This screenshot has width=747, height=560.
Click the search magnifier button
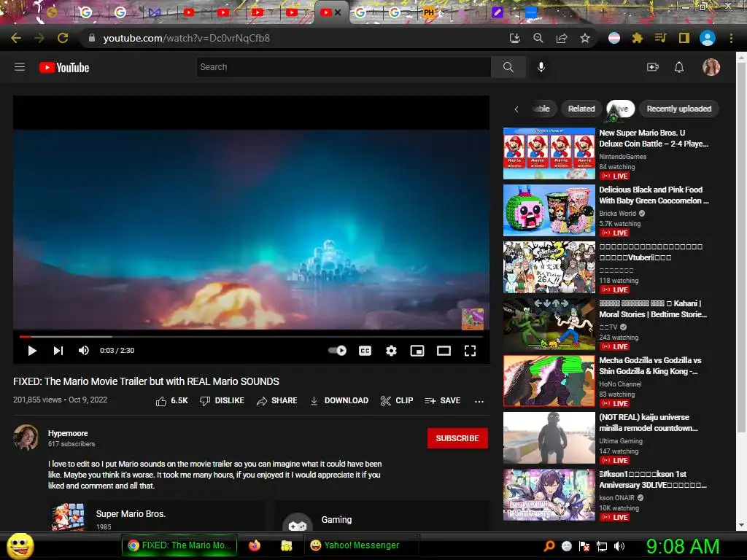508,67
